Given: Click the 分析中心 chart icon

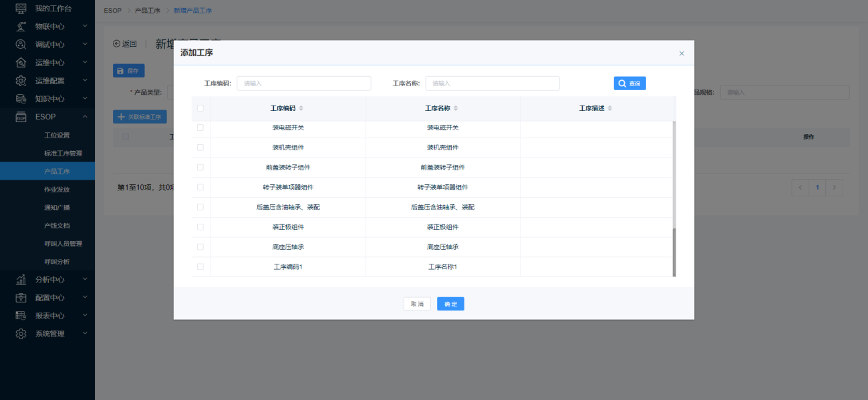Looking at the screenshot, I should tap(21, 280).
